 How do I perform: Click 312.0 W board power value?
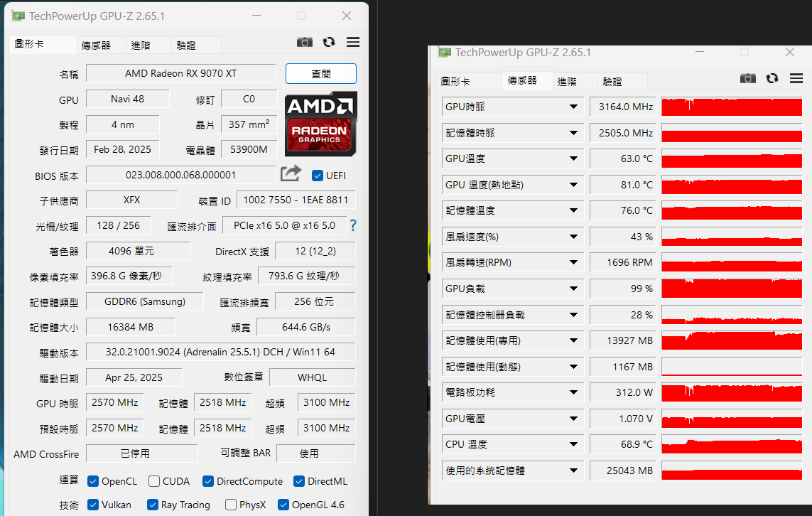coord(623,392)
